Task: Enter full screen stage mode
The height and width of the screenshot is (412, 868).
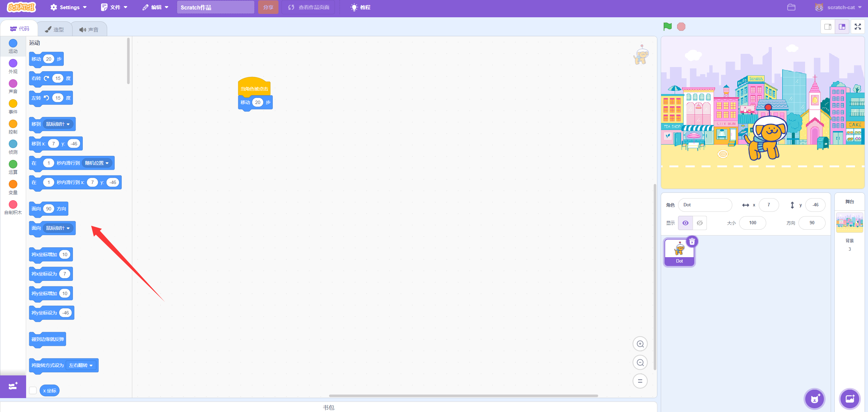Action: pos(857,26)
